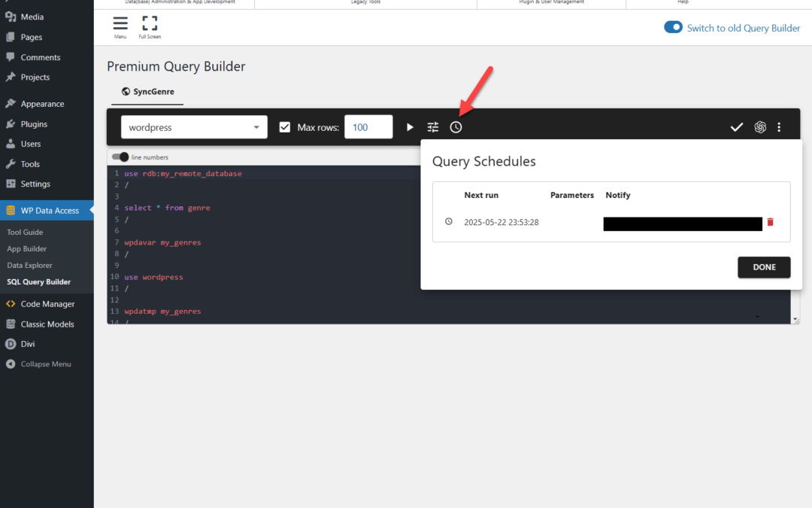The width and height of the screenshot is (812, 508).
Task: Open query schedules clock icon
Action: pyautogui.click(x=456, y=127)
